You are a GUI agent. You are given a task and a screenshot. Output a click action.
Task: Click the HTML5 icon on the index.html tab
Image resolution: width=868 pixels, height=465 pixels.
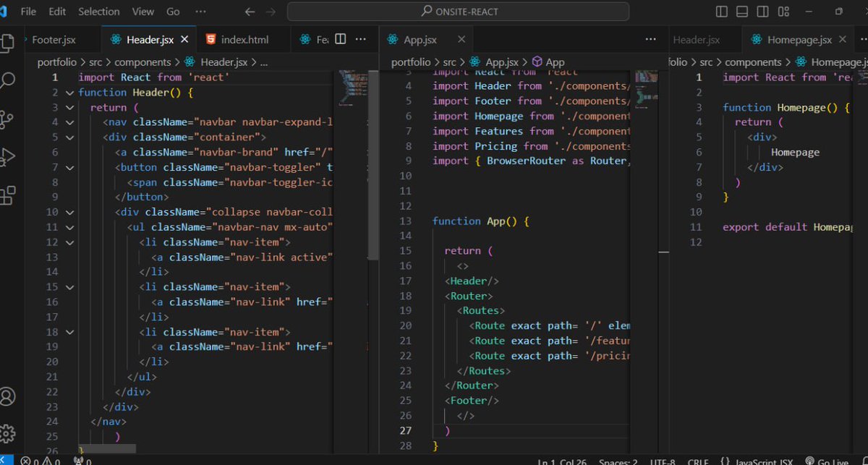point(210,39)
